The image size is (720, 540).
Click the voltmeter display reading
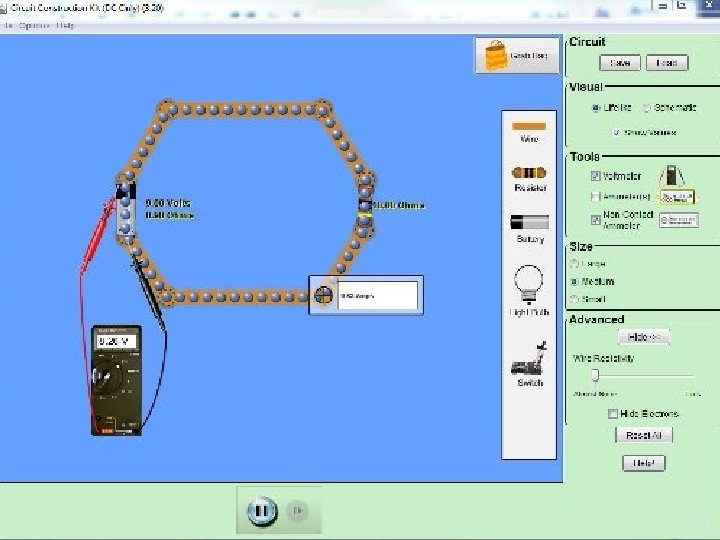[x=117, y=341]
